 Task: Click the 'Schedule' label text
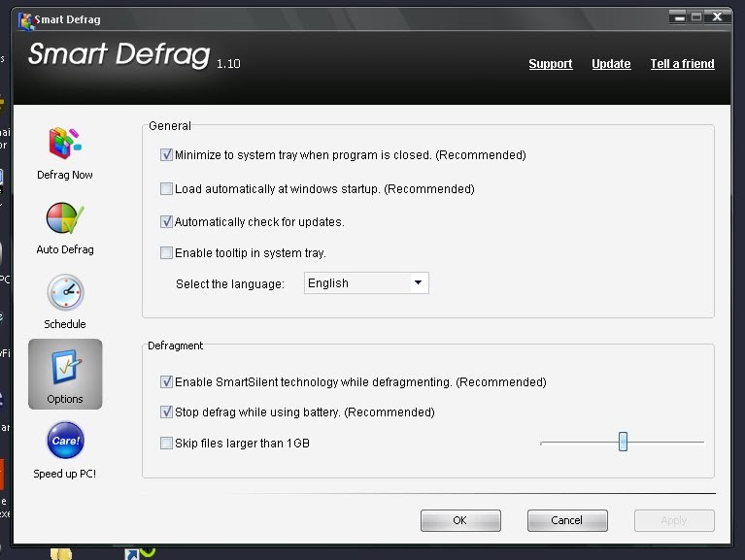coord(65,324)
